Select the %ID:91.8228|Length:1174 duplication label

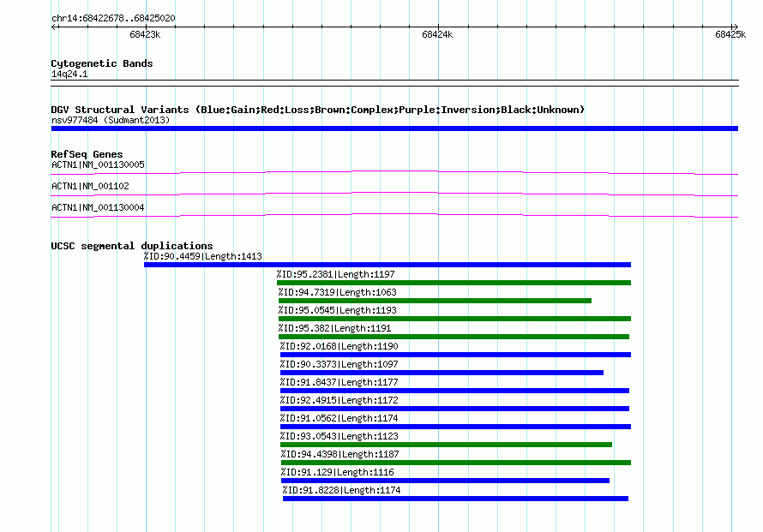pyautogui.click(x=341, y=490)
